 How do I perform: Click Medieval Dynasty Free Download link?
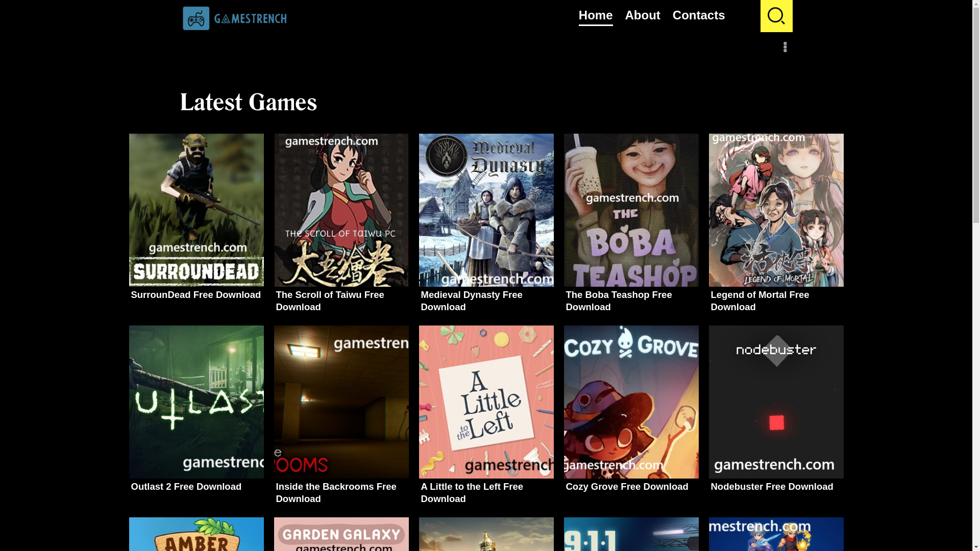coord(472,301)
